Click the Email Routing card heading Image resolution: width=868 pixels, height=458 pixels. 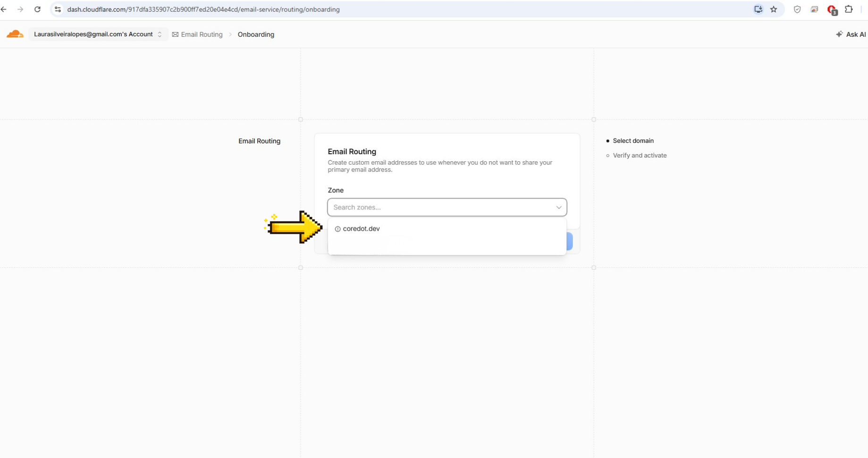pyautogui.click(x=352, y=151)
